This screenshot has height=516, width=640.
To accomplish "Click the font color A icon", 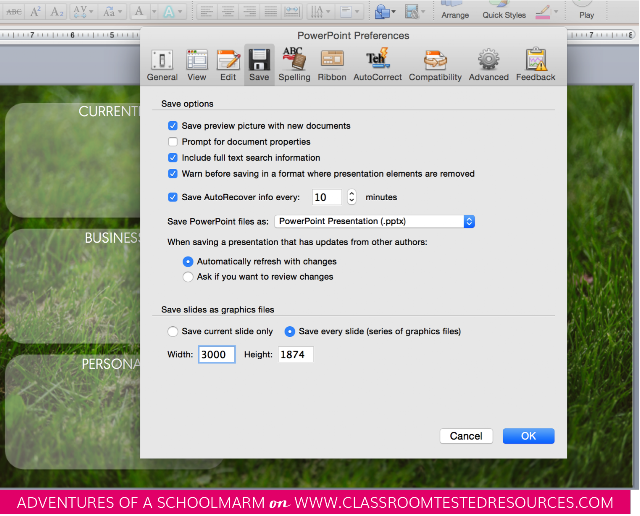I will click(139, 11).
